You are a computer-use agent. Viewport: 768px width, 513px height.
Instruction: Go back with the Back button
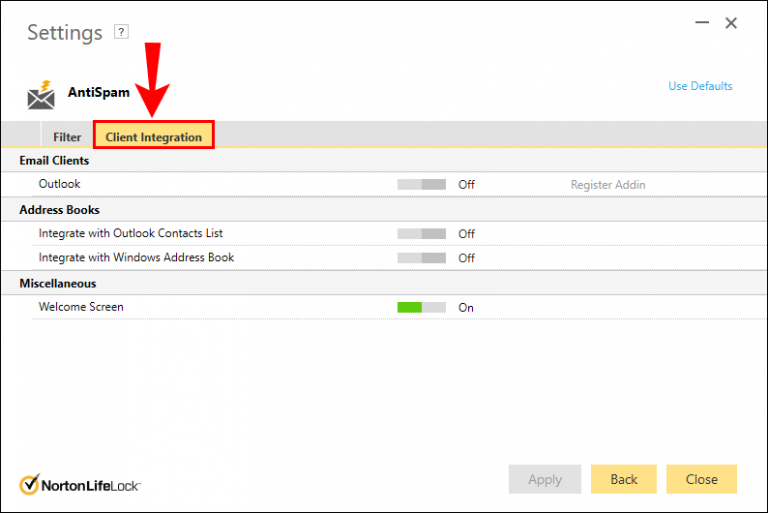pos(624,479)
